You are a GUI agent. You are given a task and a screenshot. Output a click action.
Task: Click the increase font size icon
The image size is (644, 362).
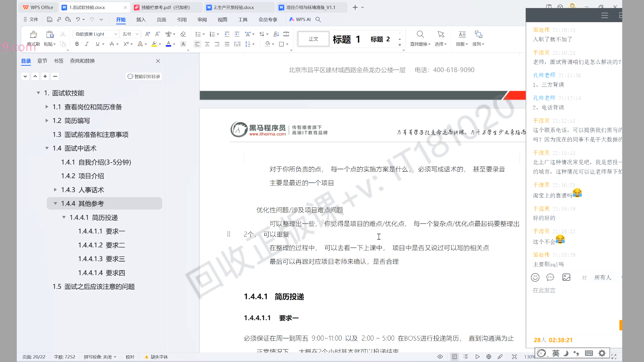[x=148, y=34]
